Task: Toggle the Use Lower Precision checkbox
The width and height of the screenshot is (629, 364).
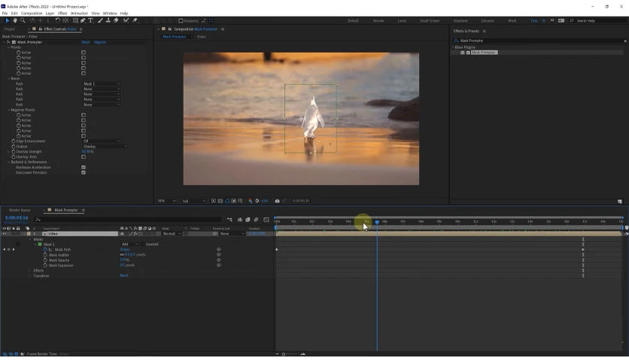Action: coord(84,172)
